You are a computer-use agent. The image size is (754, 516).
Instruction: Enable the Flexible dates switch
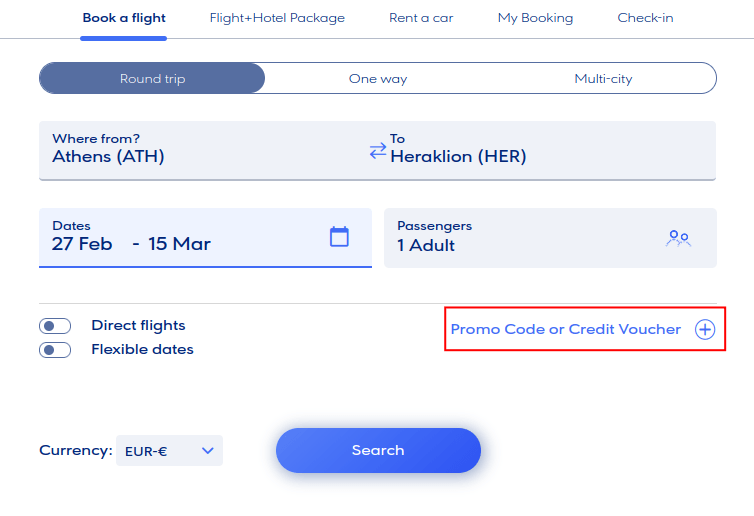[55, 350]
